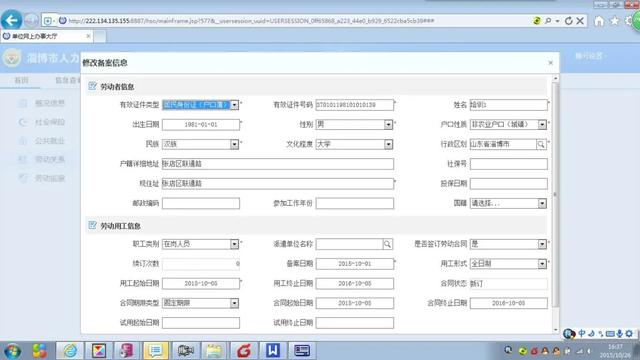
Task: Click the 参加工作年份 input field
Action: [x=355, y=203]
